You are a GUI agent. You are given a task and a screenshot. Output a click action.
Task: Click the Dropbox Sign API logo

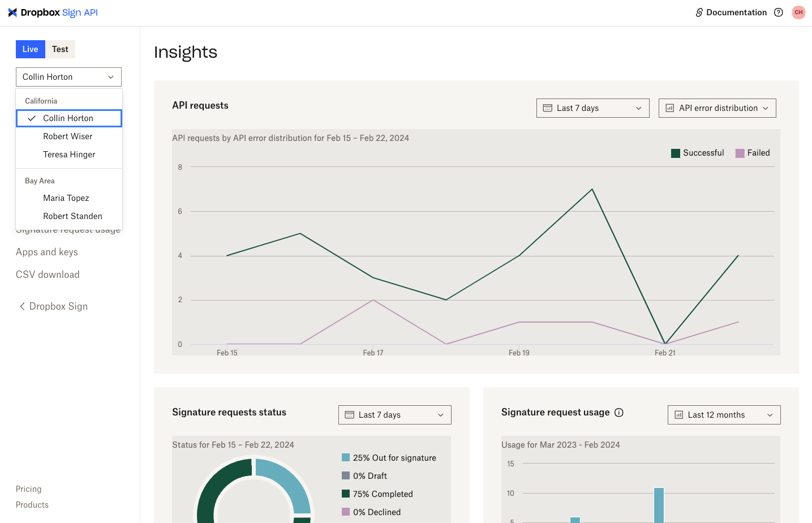coord(53,12)
